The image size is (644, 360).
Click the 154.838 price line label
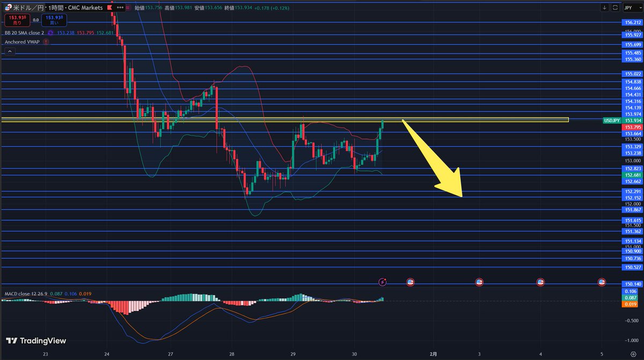tap(632, 82)
